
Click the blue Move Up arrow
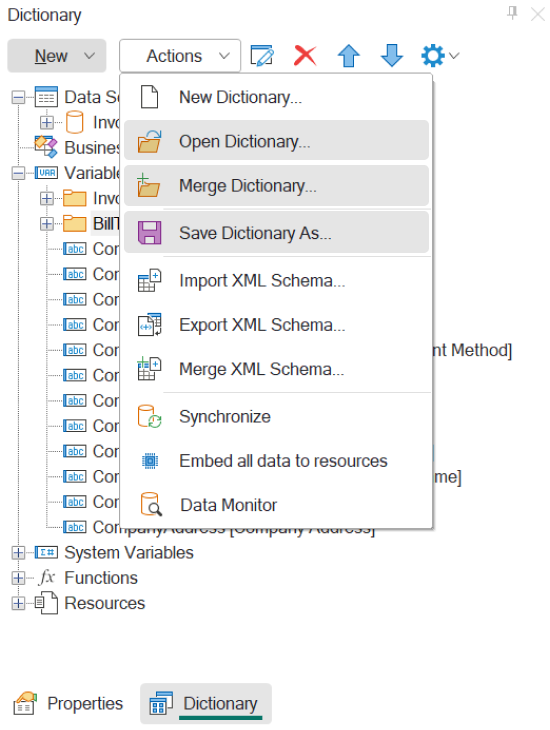tap(348, 56)
